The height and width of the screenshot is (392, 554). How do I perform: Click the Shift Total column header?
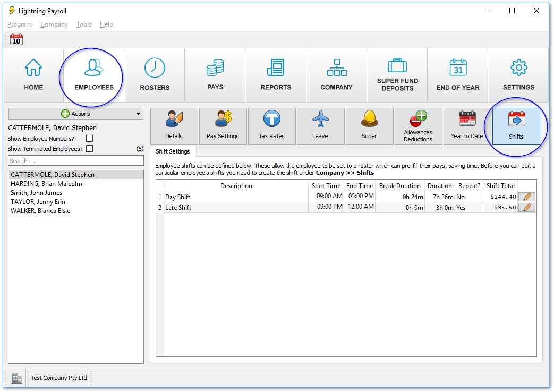(x=500, y=186)
